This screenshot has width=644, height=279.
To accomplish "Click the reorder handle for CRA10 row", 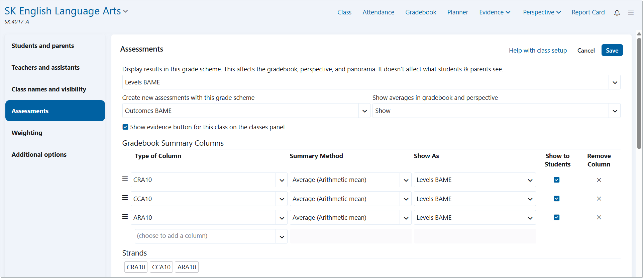I will 125,179.
